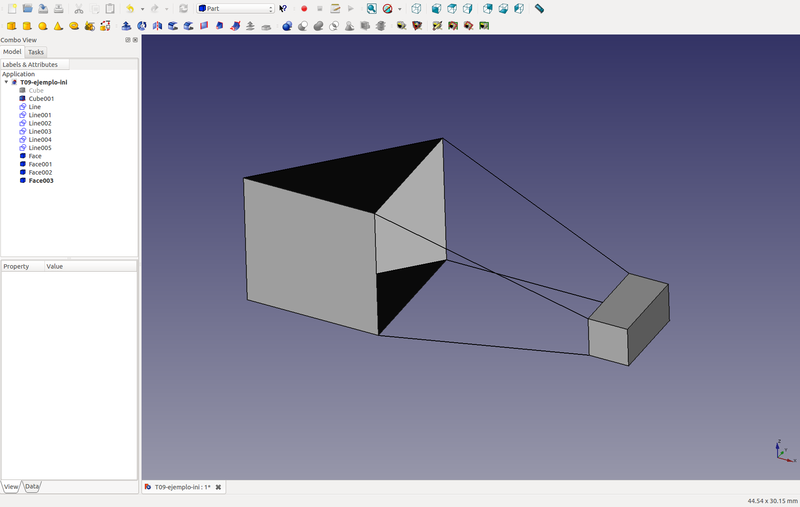
Task: Select the hidden Cube tree item
Action: coord(35,90)
